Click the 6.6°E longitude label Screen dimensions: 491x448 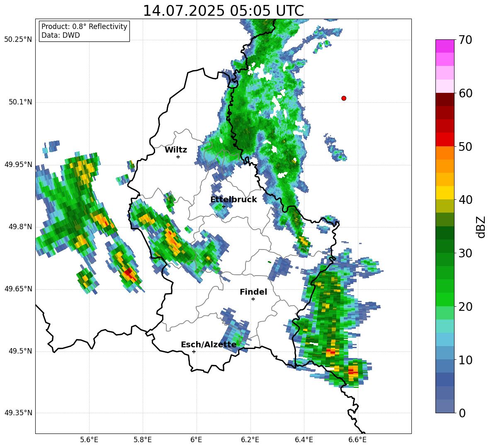click(357, 440)
